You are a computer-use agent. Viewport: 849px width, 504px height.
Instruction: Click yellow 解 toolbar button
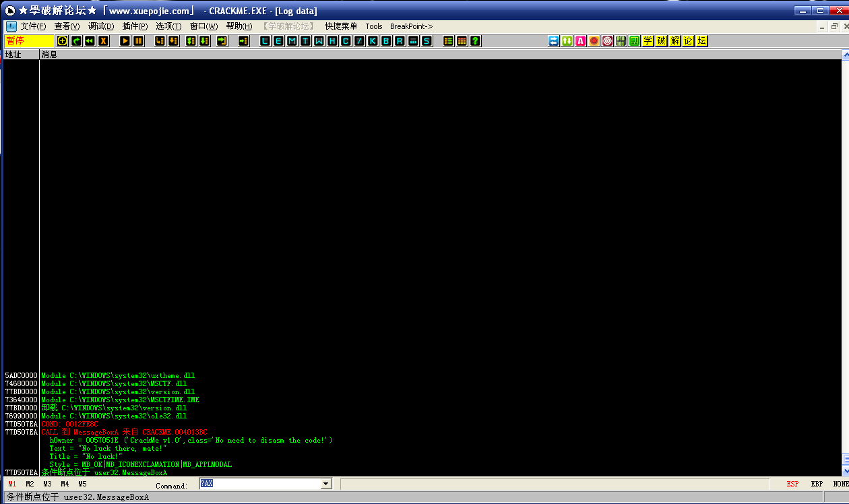tap(674, 41)
